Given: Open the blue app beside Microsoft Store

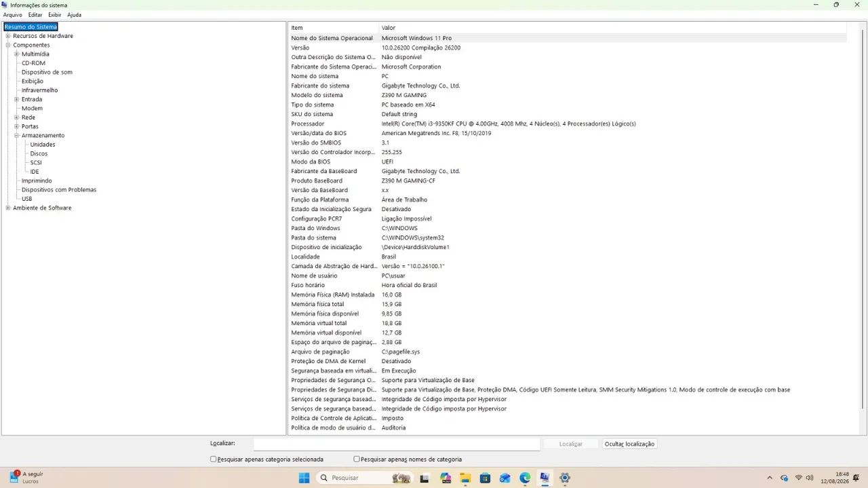Looking at the screenshot, I should point(505,478).
